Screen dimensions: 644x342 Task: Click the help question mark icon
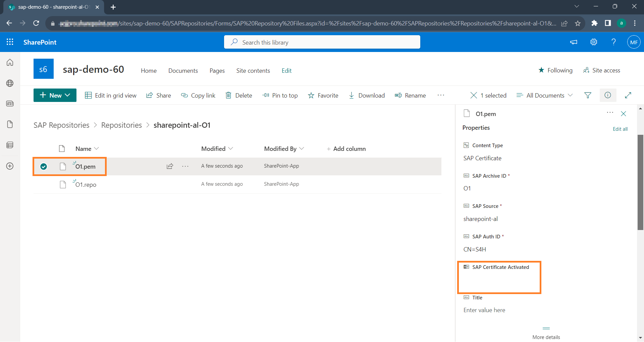613,42
